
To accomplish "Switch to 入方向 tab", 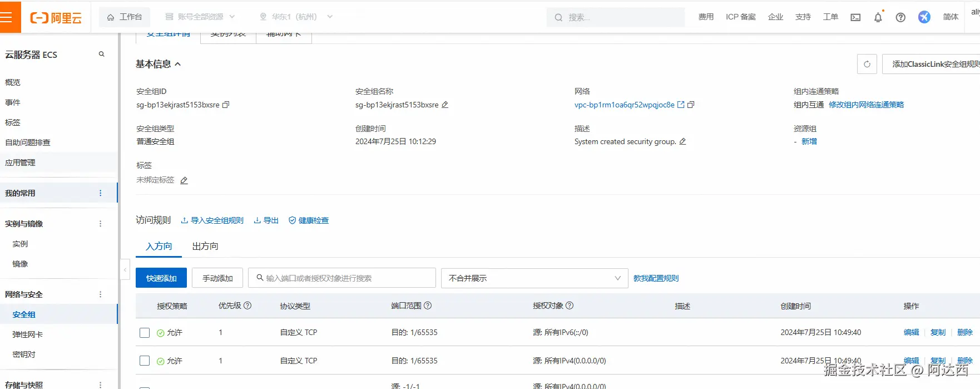I will [159, 246].
